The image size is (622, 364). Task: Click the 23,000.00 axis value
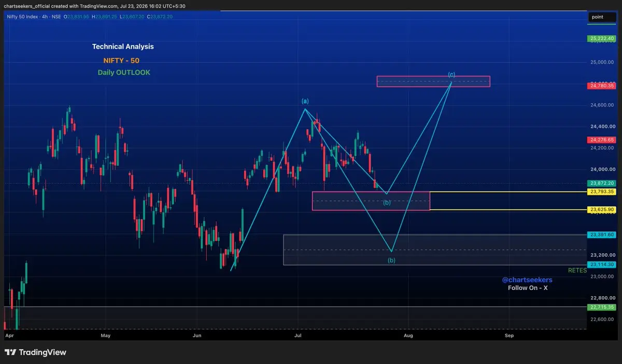click(x=602, y=276)
